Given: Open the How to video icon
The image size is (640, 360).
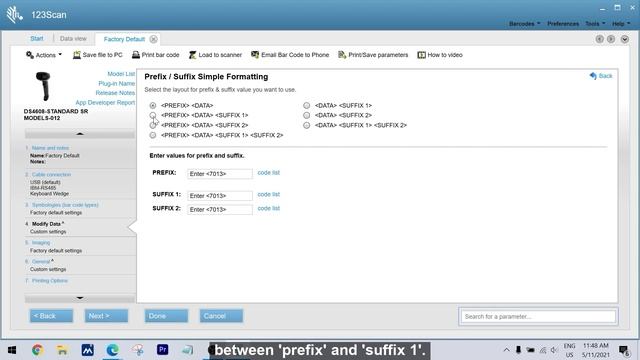Looking at the screenshot, I should click(x=422, y=55).
